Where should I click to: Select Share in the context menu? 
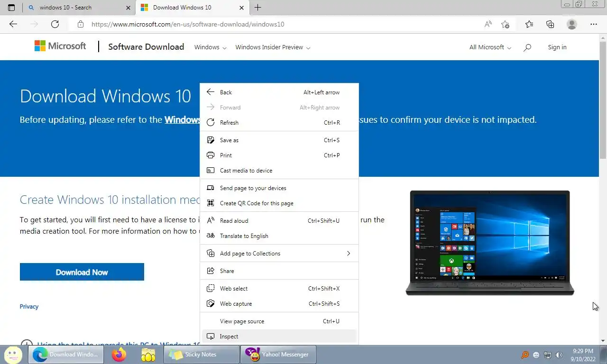click(279, 271)
